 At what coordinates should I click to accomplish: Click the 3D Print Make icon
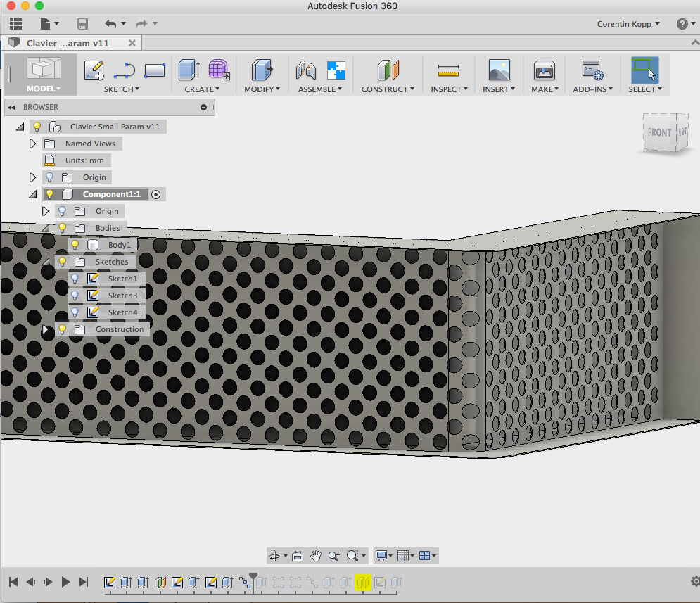coord(544,70)
